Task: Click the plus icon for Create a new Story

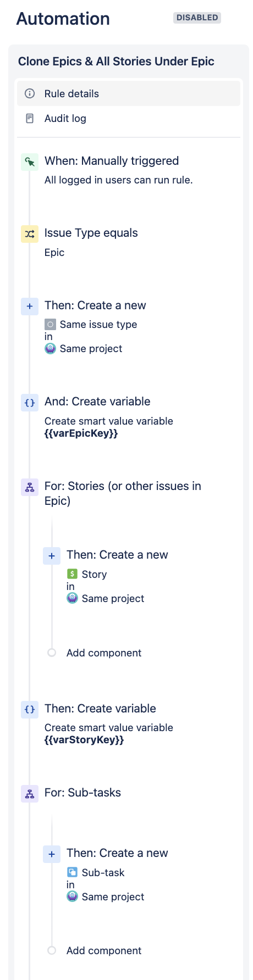Action: coord(52,556)
